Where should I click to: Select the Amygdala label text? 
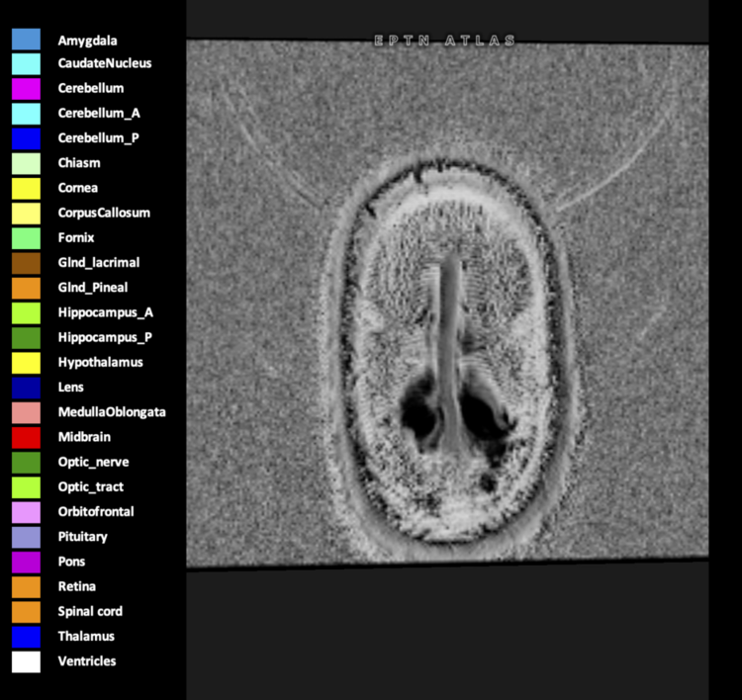87,42
